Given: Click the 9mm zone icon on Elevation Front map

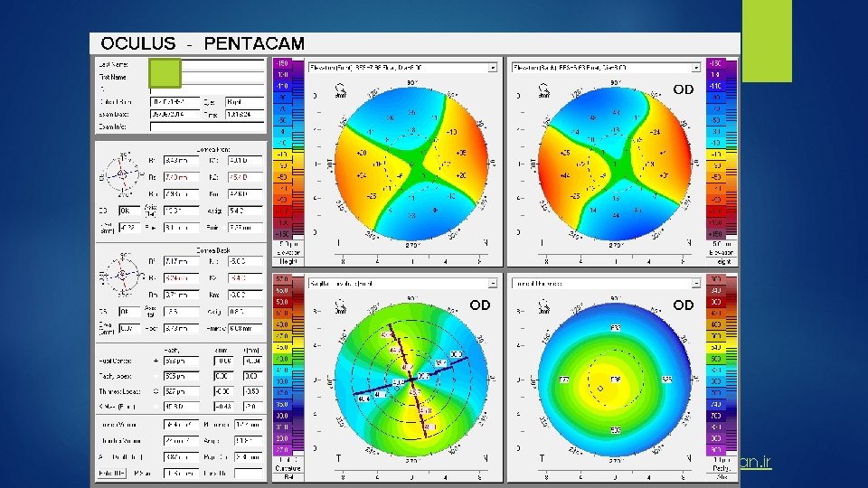Looking at the screenshot, I should click(341, 90).
